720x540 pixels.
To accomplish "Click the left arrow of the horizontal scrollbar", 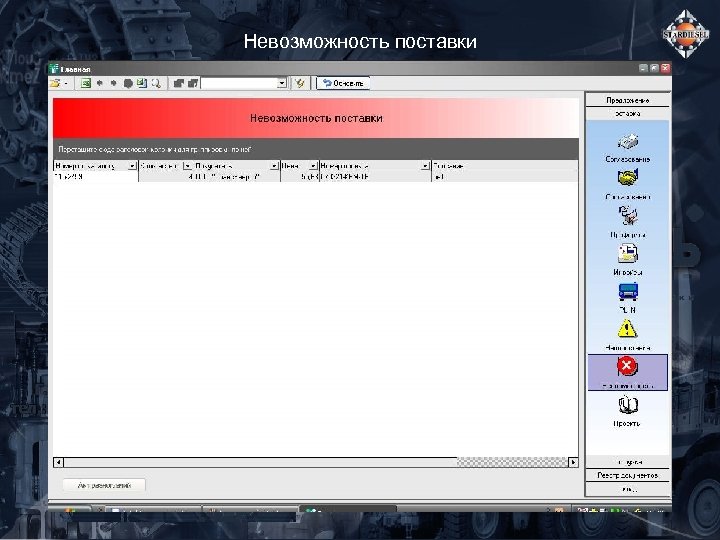I will point(58,462).
